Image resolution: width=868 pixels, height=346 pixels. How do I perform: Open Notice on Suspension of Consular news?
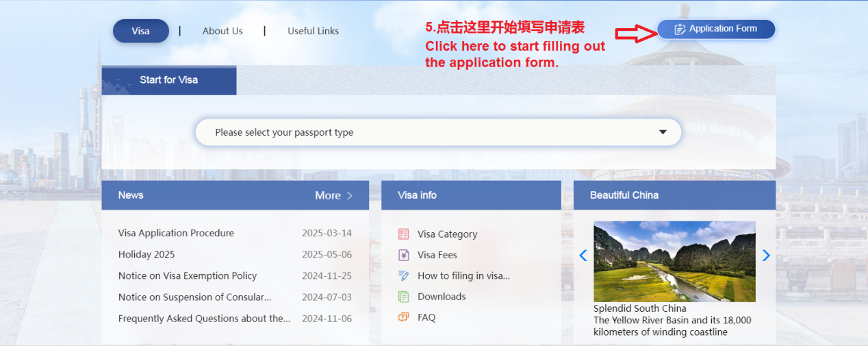tap(194, 297)
